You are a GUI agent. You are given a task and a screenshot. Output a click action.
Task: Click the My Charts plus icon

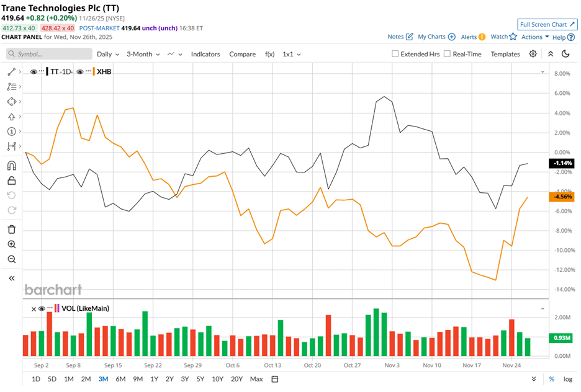(452, 37)
